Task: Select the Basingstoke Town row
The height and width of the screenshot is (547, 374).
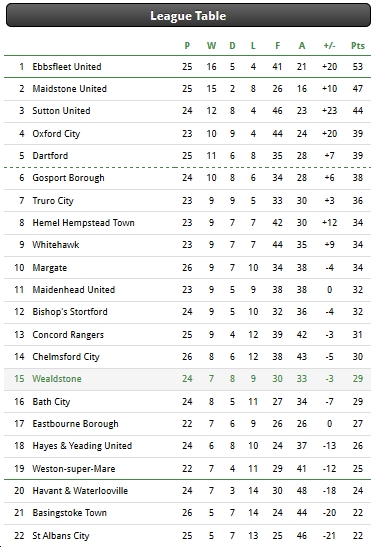Action: coord(187,513)
